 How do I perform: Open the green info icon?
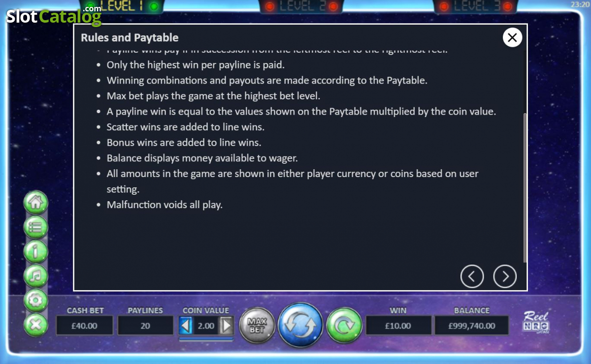point(36,252)
